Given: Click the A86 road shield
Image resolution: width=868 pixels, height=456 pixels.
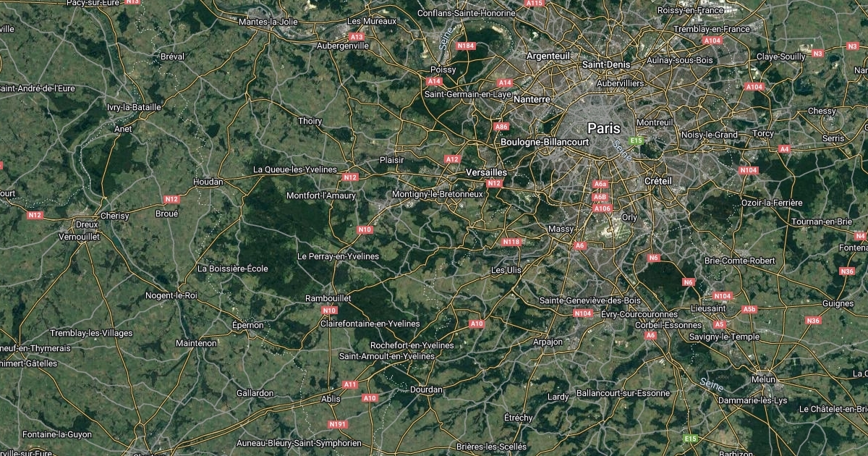Looking at the screenshot, I should tap(501, 127).
